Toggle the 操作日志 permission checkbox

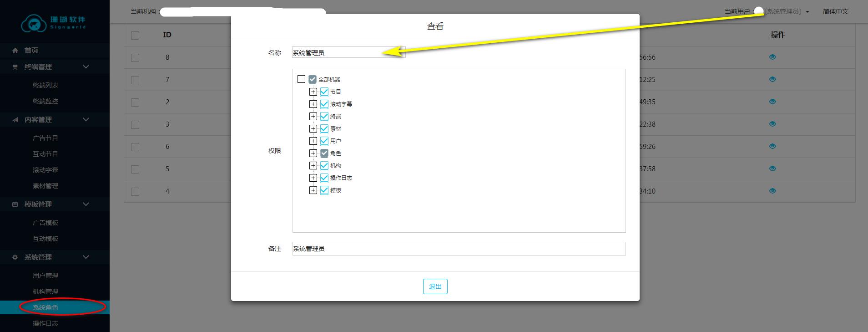pyautogui.click(x=324, y=178)
